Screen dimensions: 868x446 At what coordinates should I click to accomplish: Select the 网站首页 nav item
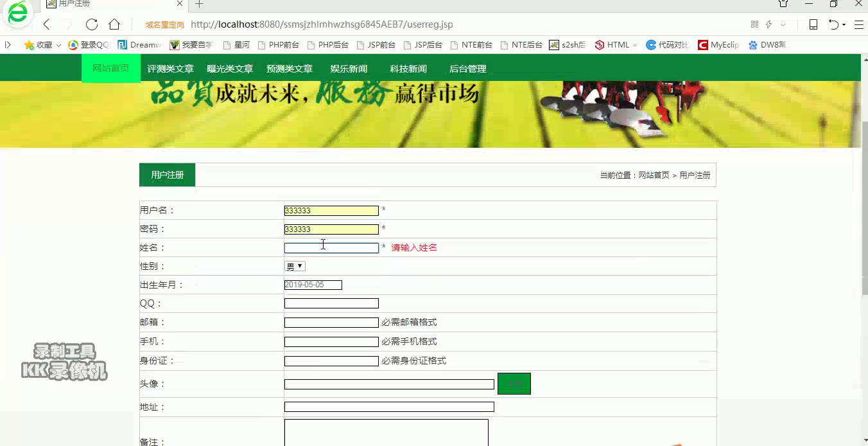click(110, 68)
